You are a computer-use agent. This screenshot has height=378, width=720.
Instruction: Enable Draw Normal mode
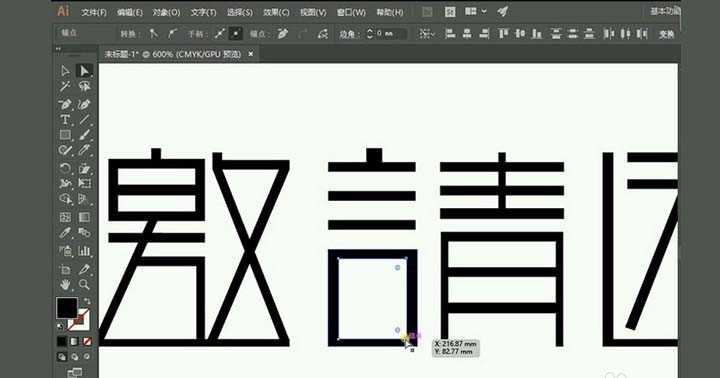click(62, 356)
